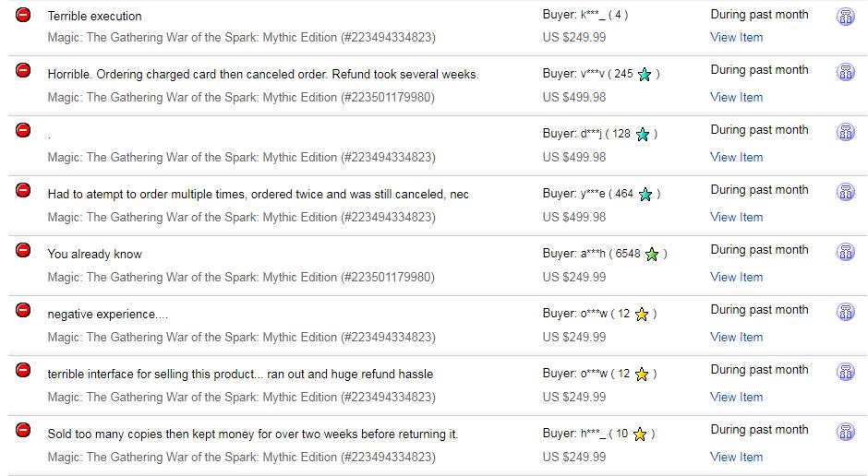Screen dimensions: 868x476
Task: Click negative feedback icon for "You already know"
Action: pyautogui.click(x=23, y=250)
